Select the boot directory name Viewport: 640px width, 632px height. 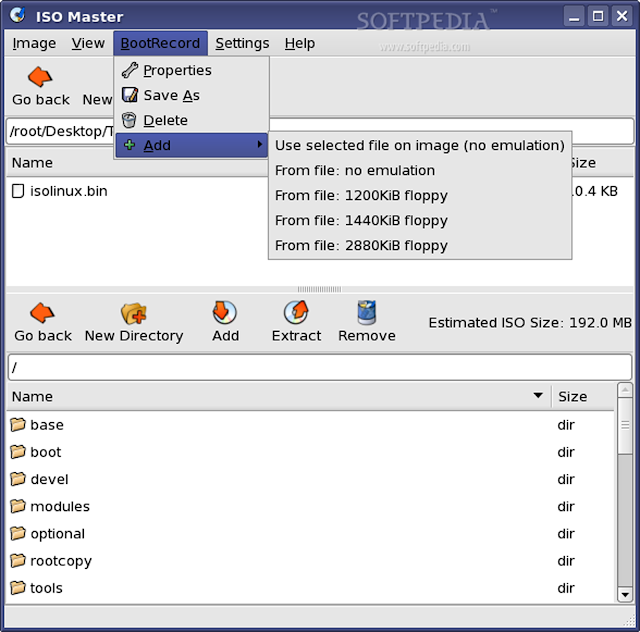tap(46, 452)
